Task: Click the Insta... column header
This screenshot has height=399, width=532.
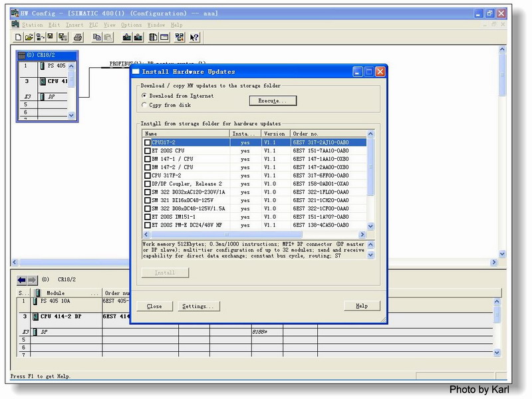Action: coord(245,134)
